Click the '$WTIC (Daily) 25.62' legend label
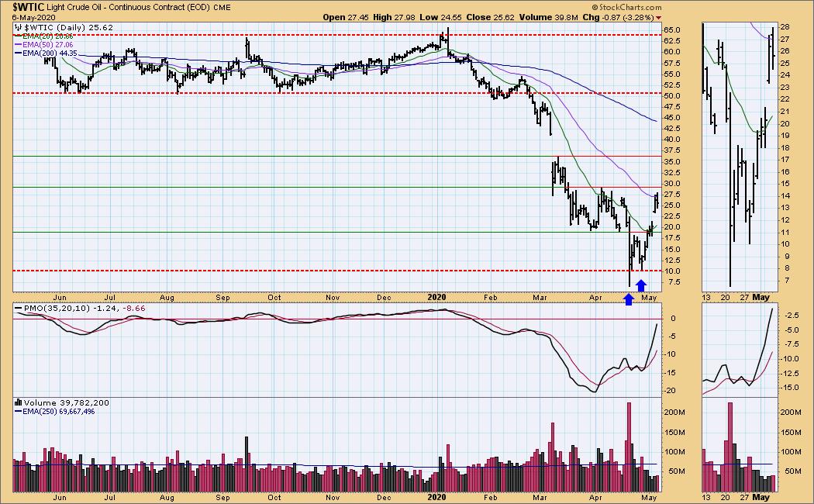 pos(68,27)
